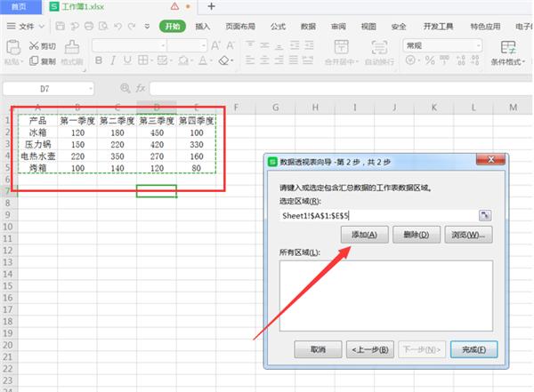Select column header G

(x=276, y=108)
